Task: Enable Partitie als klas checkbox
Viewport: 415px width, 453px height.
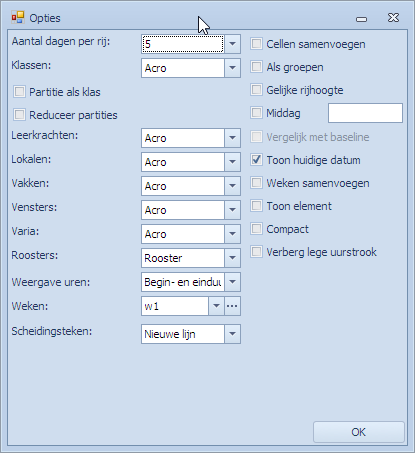Action: [x=19, y=92]
